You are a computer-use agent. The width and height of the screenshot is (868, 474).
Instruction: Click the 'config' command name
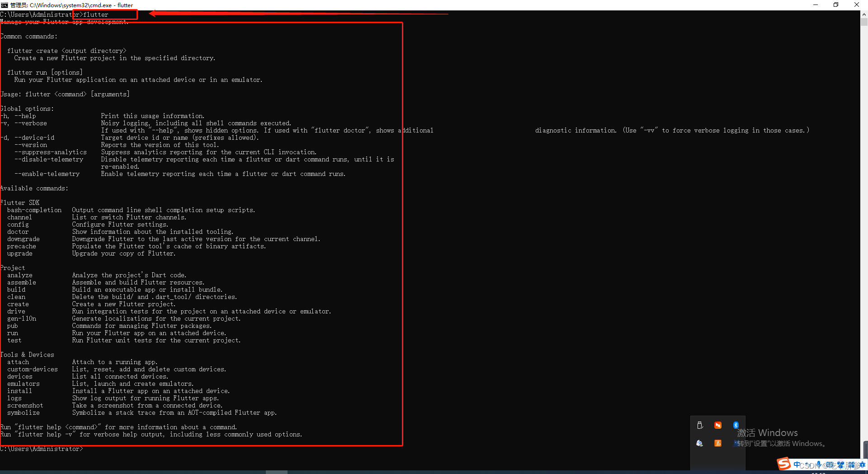pyautogui.click(x=18, y=224)
